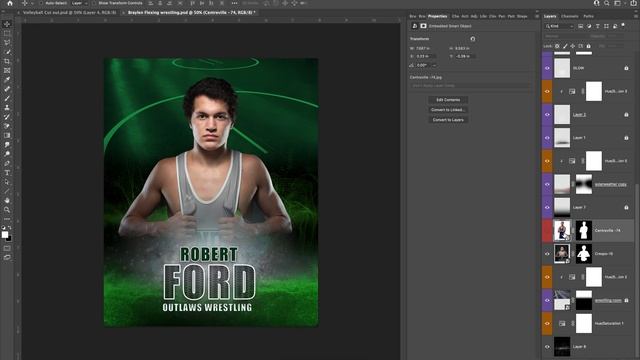Toggle Show Transform Controls checkbox

94,3
